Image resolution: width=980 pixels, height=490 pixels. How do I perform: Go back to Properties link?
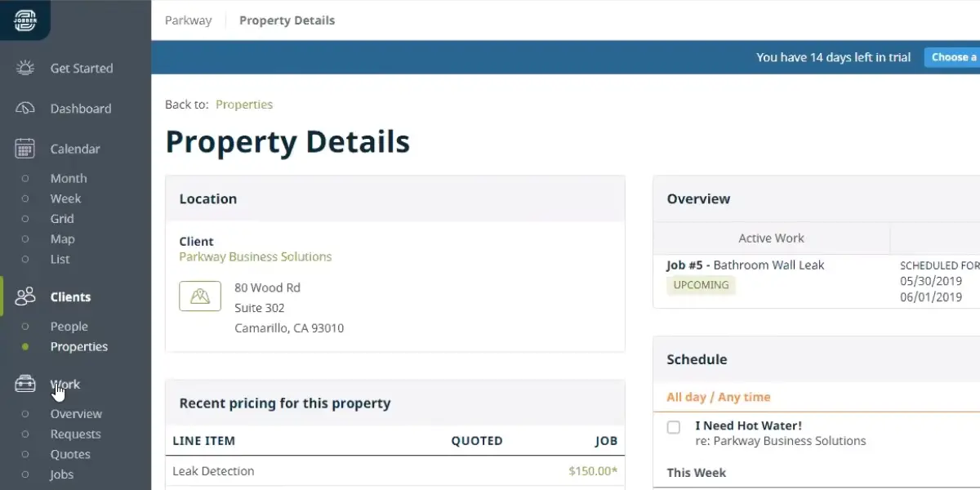point(244,105)
